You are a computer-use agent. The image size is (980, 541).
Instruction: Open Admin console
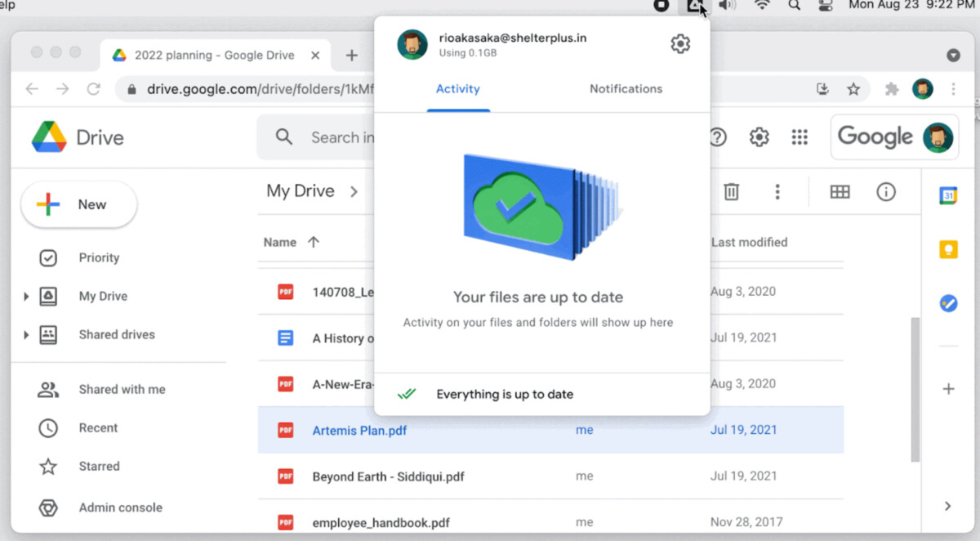(x=120, y=507)
